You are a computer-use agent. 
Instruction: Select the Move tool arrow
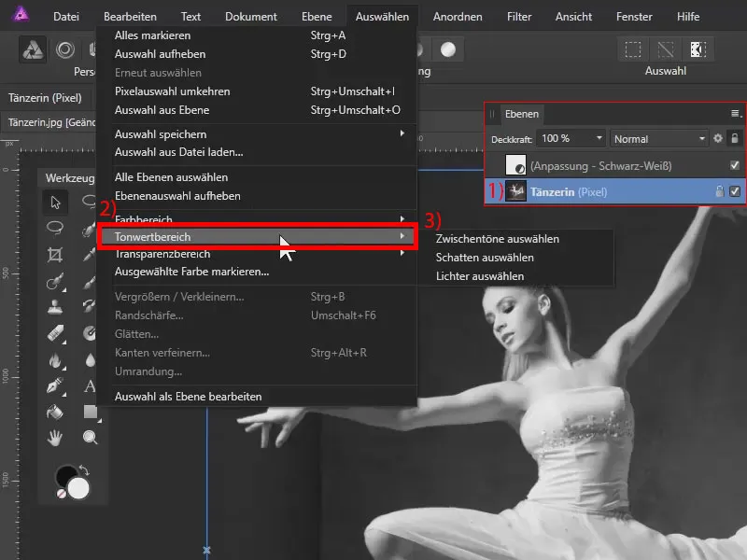point(56,203)
